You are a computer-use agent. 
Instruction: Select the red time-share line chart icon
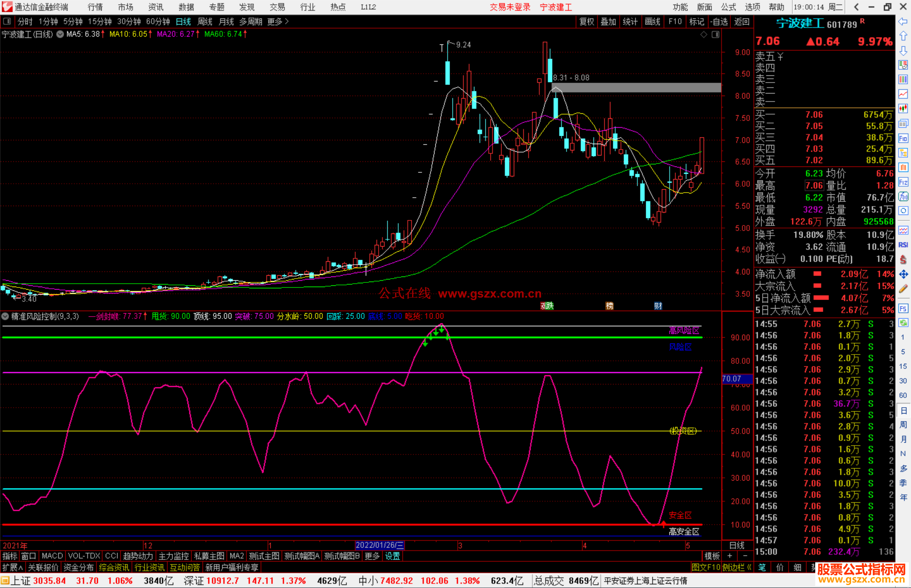pos(903,94)
